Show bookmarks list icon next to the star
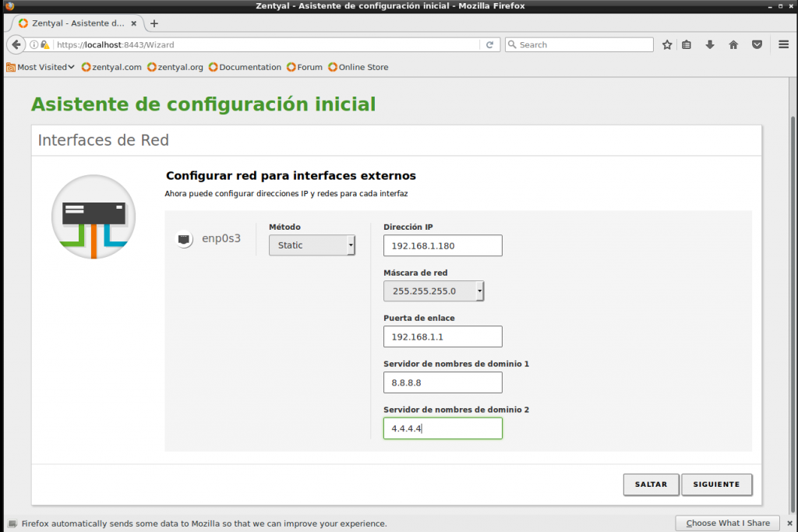The image size is (798, 532). [x=687, y=44]
